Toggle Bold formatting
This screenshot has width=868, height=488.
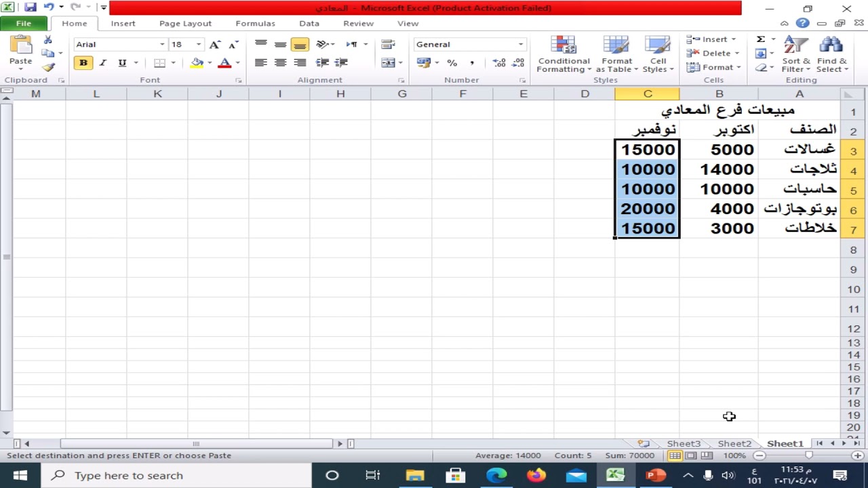coord(83,62)
